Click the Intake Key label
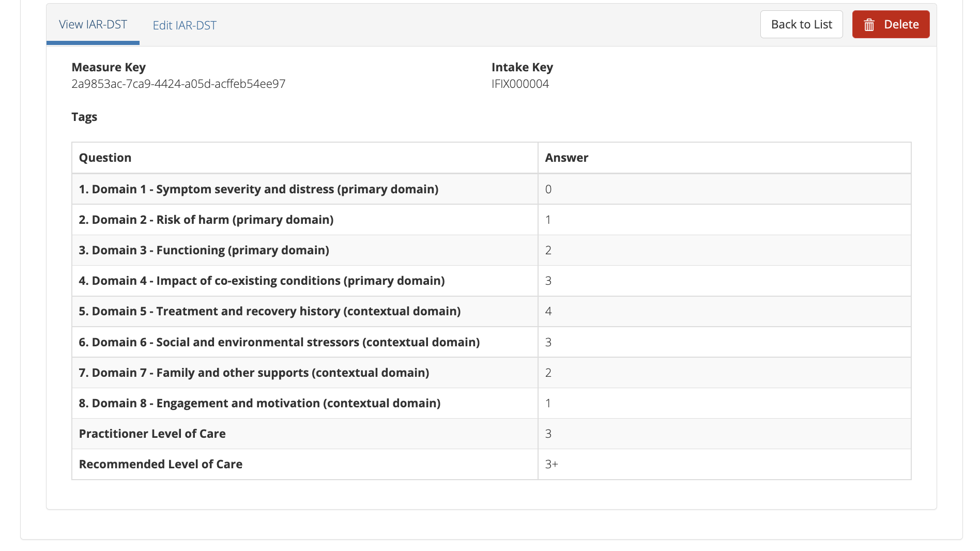This screenshot has height=551, width=980. coord(522,67)
